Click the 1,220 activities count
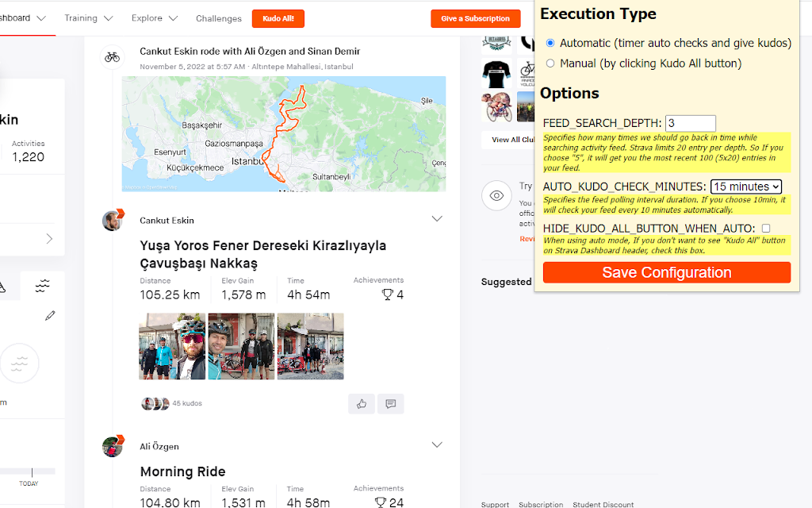The height and width of the screenshot is (508, 812). coord(29,157)
